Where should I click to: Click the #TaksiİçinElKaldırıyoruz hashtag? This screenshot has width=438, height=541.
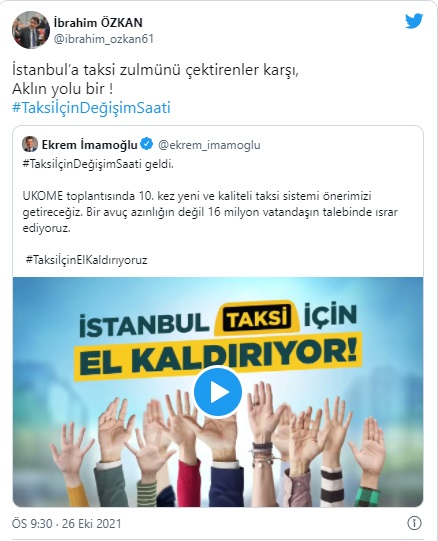87,259
